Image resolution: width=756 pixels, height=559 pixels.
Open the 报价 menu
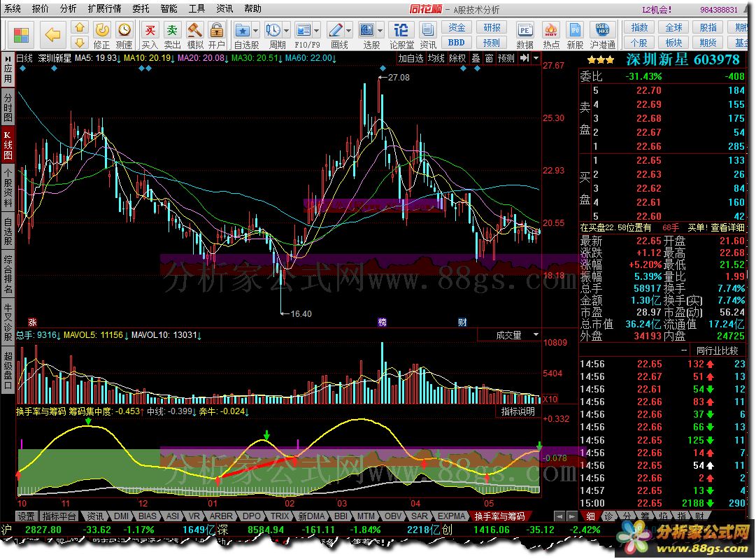pos(41,8)
